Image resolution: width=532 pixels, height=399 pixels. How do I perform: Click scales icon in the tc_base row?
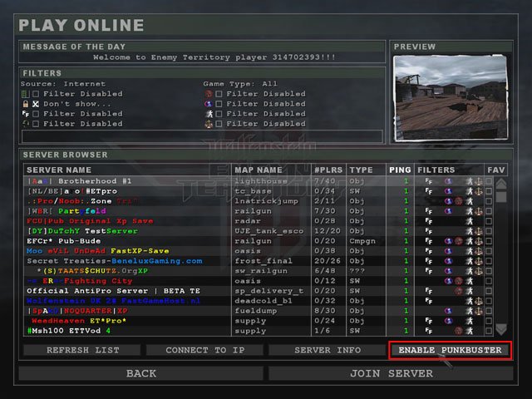click(479, 191)
